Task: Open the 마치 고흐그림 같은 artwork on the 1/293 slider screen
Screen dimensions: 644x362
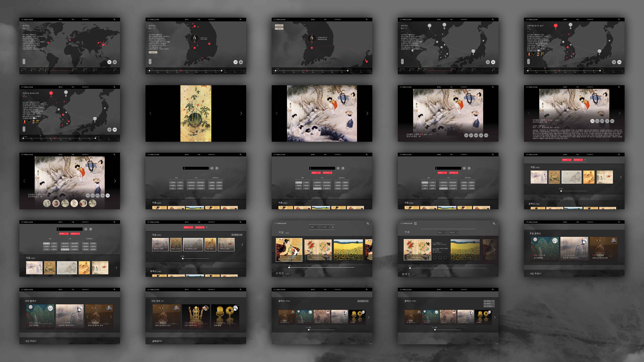Action: [x=348, y=250]
